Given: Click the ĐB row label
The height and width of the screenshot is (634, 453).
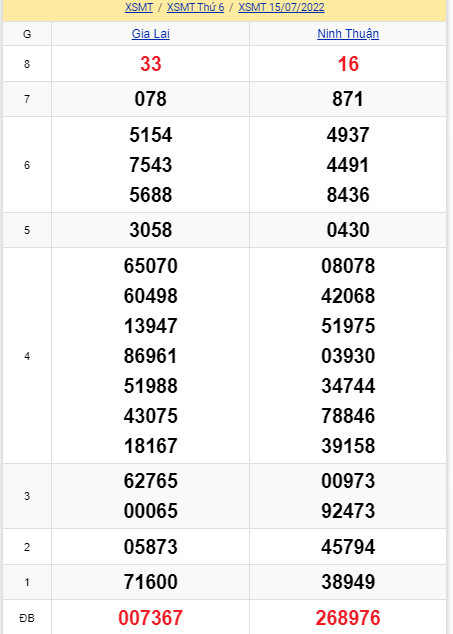Looking at the screenshot, I should coord(27,618).
